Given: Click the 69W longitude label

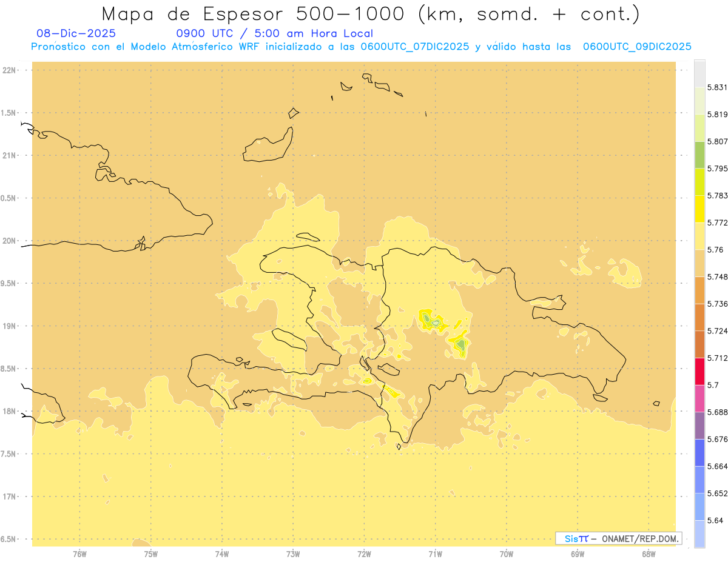Looking at the screenshot, I should tap(578, 554).
